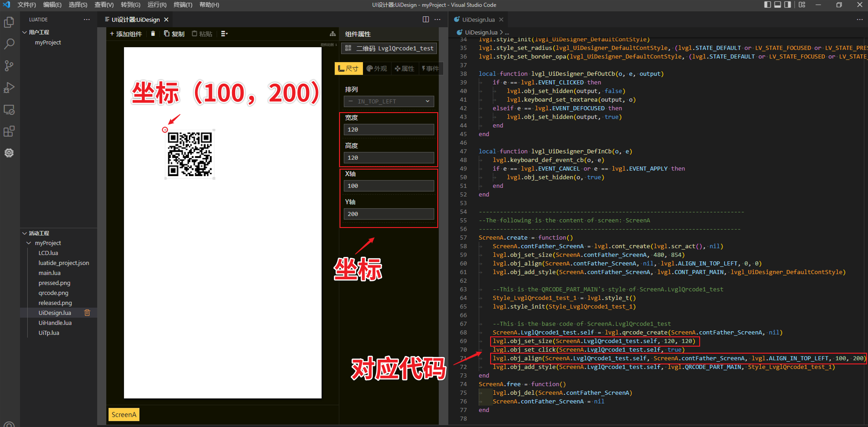Click the hierarchy tree icon above 组件属性
This screenshot has height=427, width=868.
click(332, 33)
